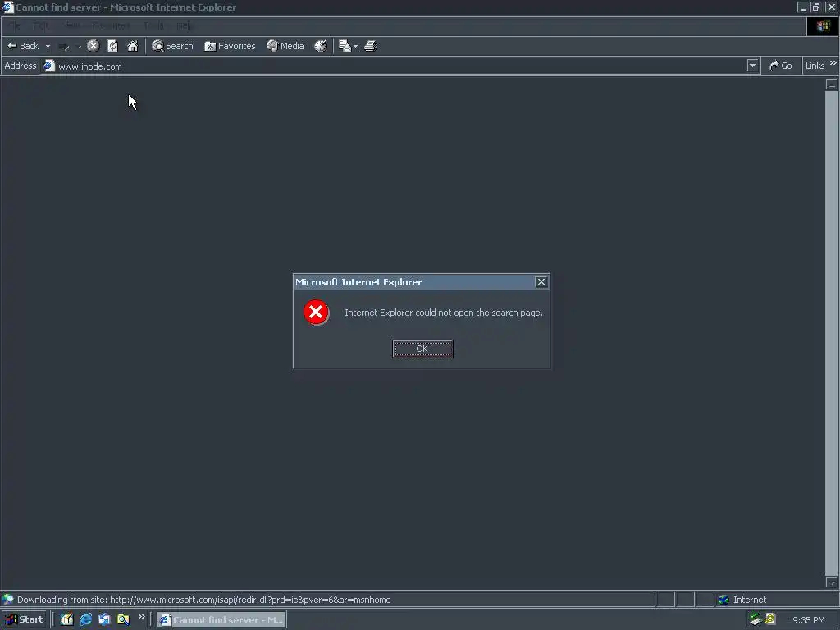The image size is (840, 630).
Task: Click the Windows logo throbber icon
Action: tap(823, 26)
